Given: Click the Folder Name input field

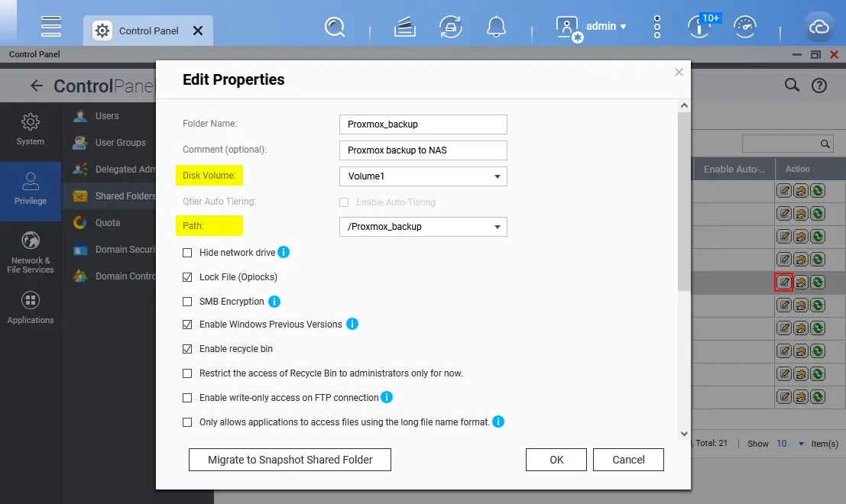Looking at the screenshot, I should click(423, 124).
